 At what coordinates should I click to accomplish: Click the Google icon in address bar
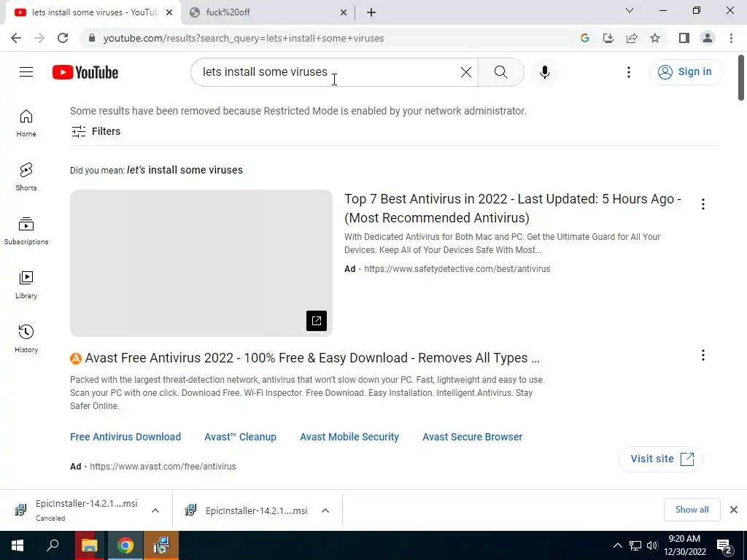coord(584,38)
